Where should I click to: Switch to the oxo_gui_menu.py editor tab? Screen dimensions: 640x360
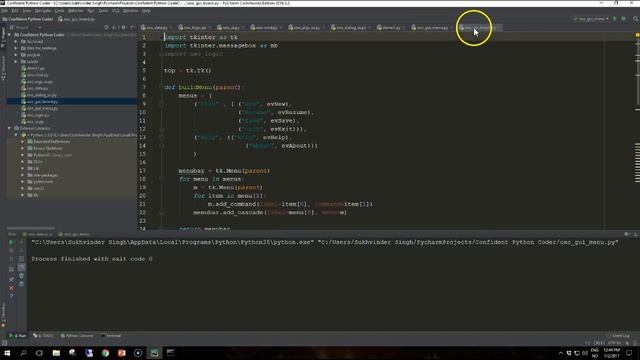tap(433, 28)
